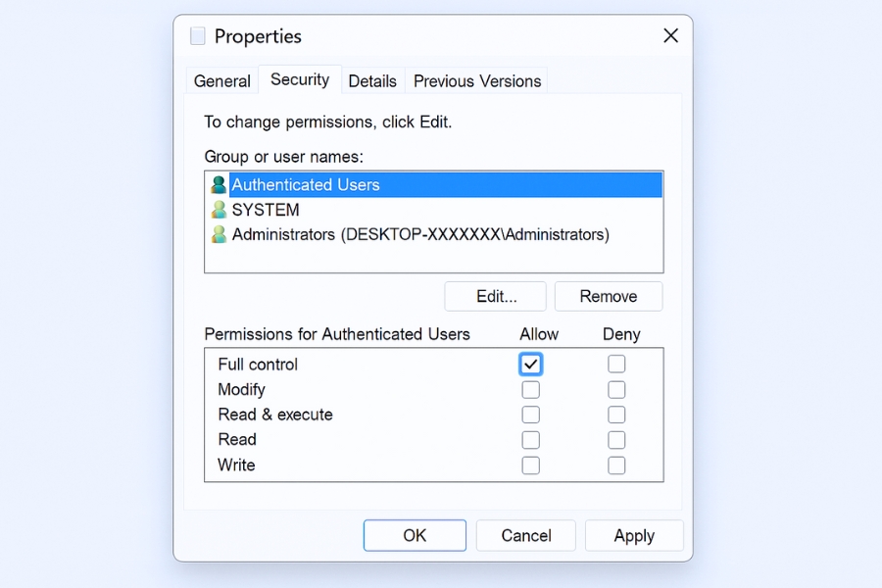Close the Properties dialog with X
This screenshot has width=882, height=588.
click(670, 36)
